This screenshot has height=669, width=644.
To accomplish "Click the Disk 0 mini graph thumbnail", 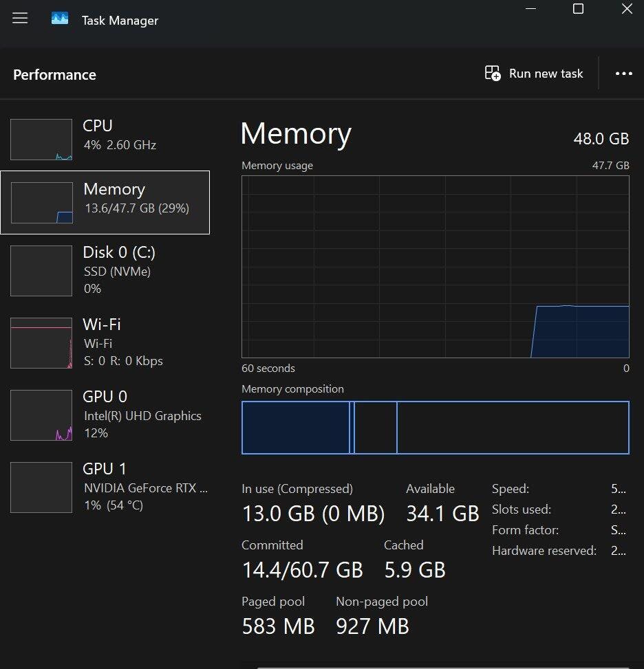I will tap(41, 271).
